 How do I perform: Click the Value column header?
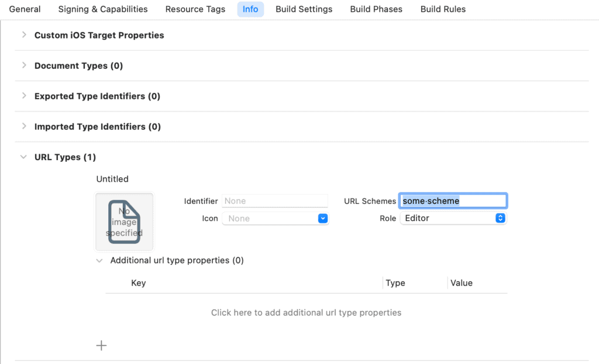tap(462, 283)
